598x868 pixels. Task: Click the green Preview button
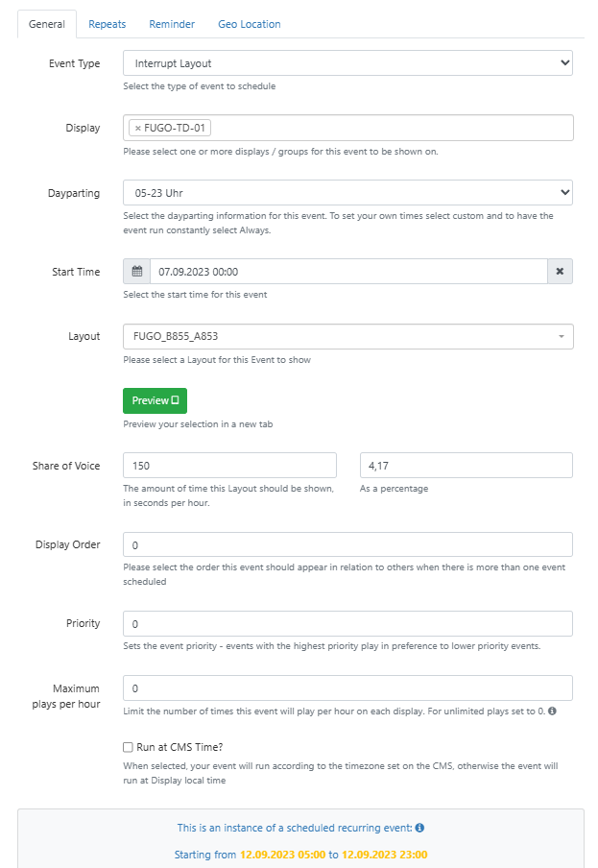[155, 400]
